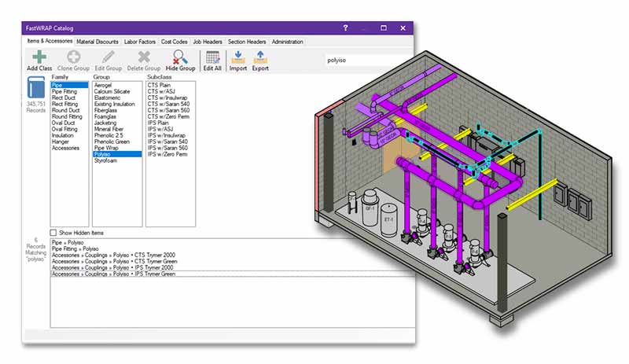Open the Section Headers tab

[247, 42]
